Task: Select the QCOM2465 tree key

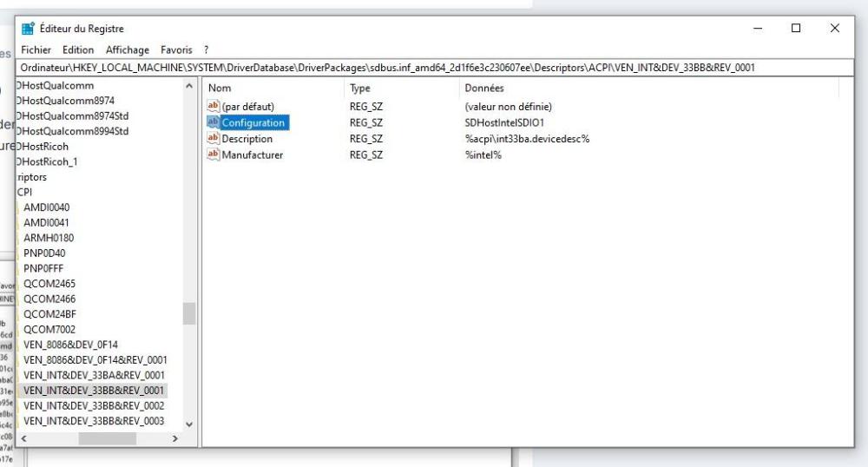Action: [x=49, y=284]
